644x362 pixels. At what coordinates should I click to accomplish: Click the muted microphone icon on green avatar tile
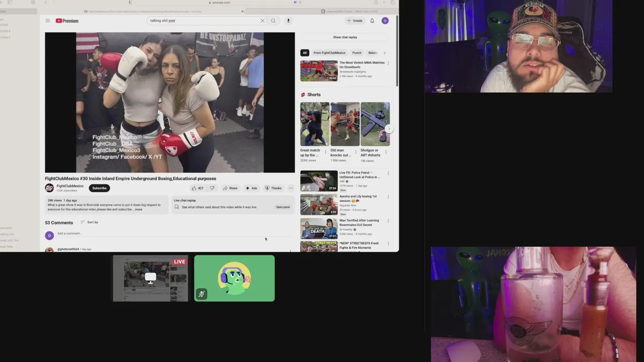tap(201, 294)
